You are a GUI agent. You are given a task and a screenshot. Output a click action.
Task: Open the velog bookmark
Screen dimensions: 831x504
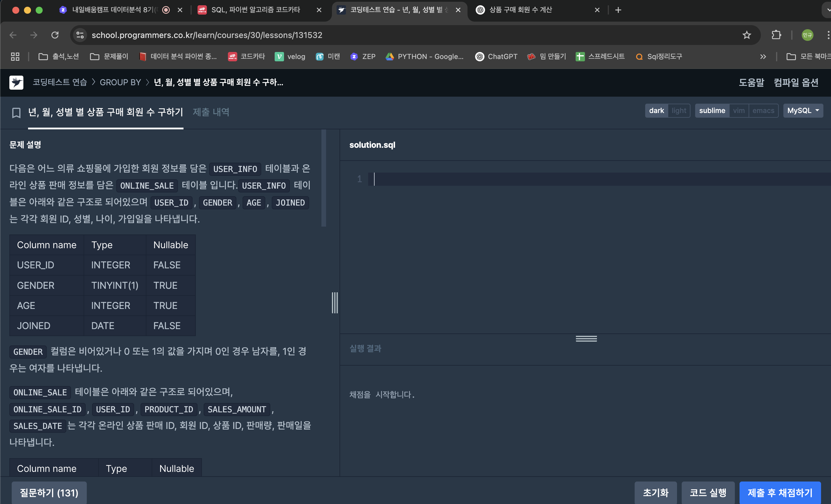click(290, 57)
